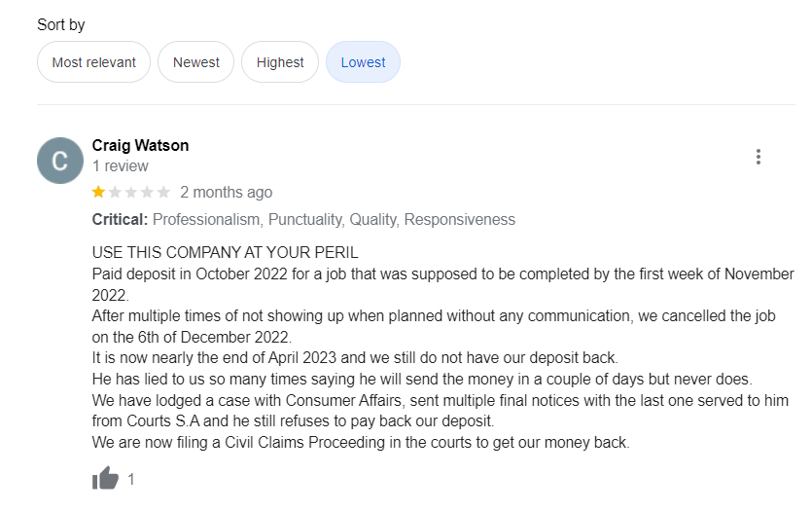Click the "1 review" reviewer count
The height and width of the screenshot is (511, 812).
point(120,166)
